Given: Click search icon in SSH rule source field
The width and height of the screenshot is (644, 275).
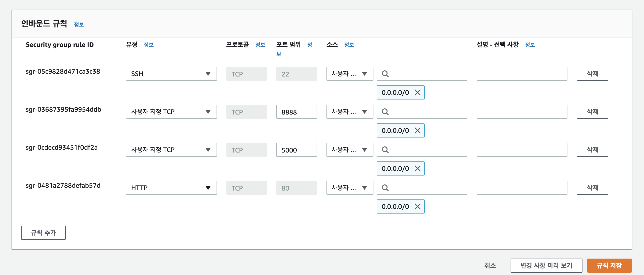Looking at the screenshot, I should (385, 74).
